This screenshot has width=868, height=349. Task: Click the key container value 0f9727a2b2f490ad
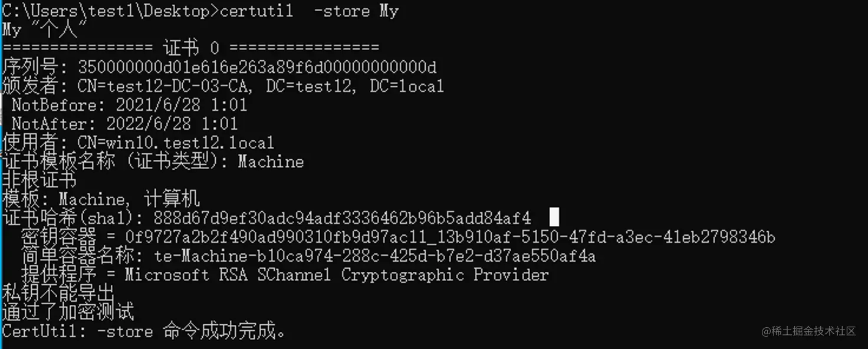click(x=450, y=238)
